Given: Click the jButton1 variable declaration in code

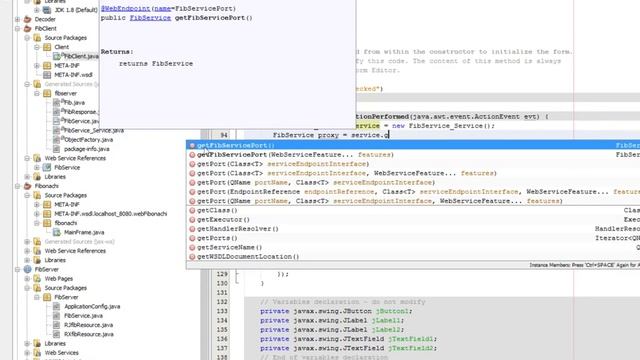Looking at the screenshot, I should 392,311.
